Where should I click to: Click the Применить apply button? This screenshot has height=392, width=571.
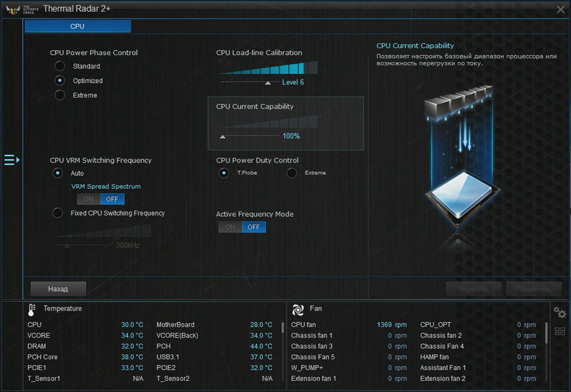click(533, 289)
